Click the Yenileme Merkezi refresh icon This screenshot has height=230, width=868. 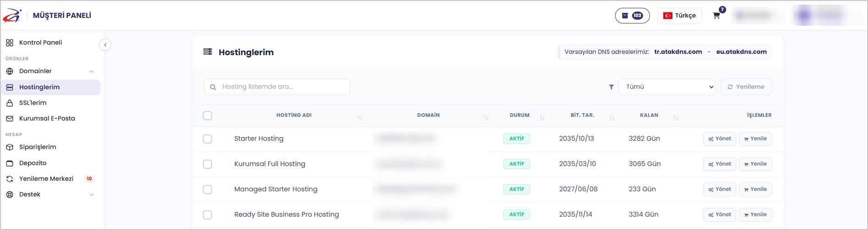pos(10,179)
